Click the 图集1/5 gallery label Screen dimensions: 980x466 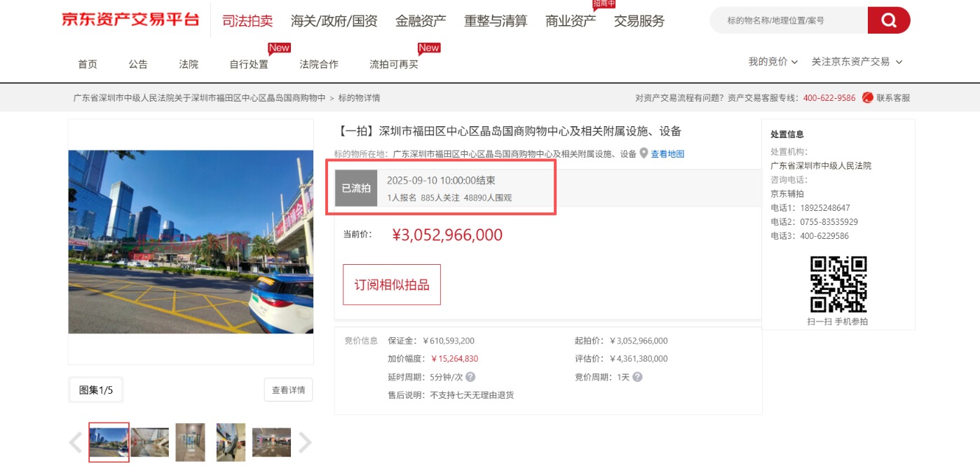96,390
